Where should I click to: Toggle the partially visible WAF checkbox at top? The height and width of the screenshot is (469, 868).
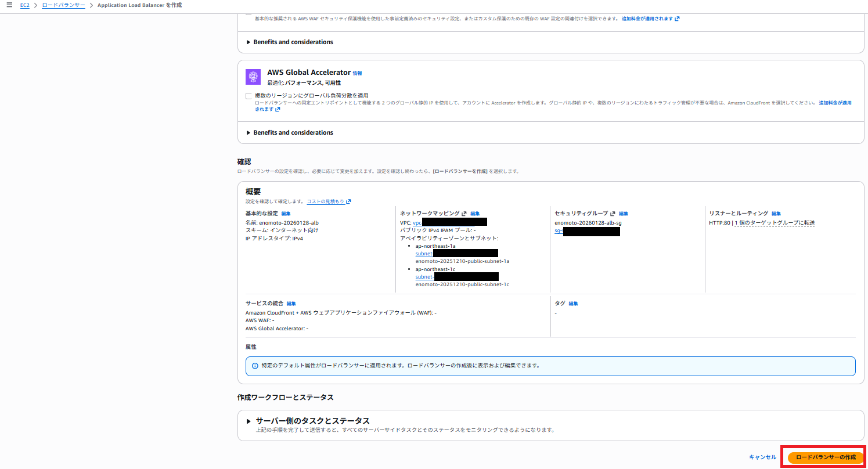pos(248,12)
